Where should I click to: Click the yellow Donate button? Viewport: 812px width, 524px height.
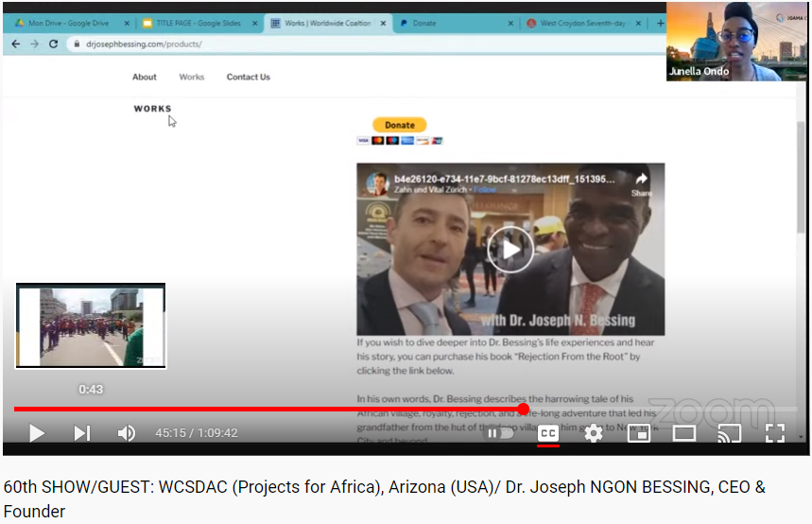tap(399, 125)
